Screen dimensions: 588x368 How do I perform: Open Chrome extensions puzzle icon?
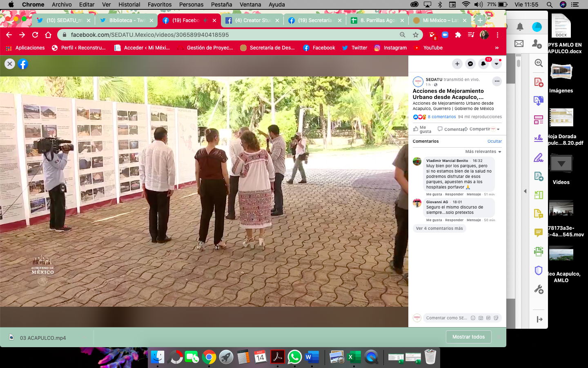(458, 35)
